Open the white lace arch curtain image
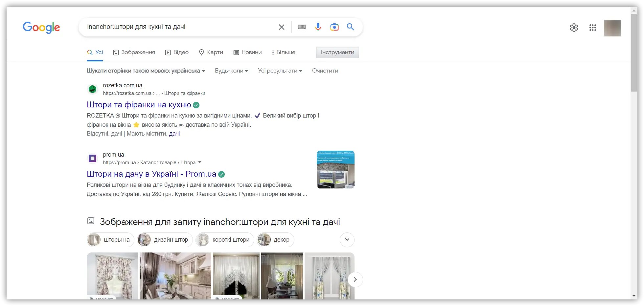This screenshot has height=306, width=644. [x=236, y=276]
